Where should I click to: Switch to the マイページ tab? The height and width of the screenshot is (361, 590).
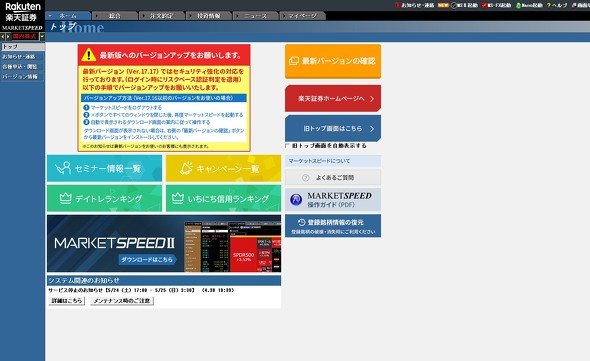click(302, 15)
